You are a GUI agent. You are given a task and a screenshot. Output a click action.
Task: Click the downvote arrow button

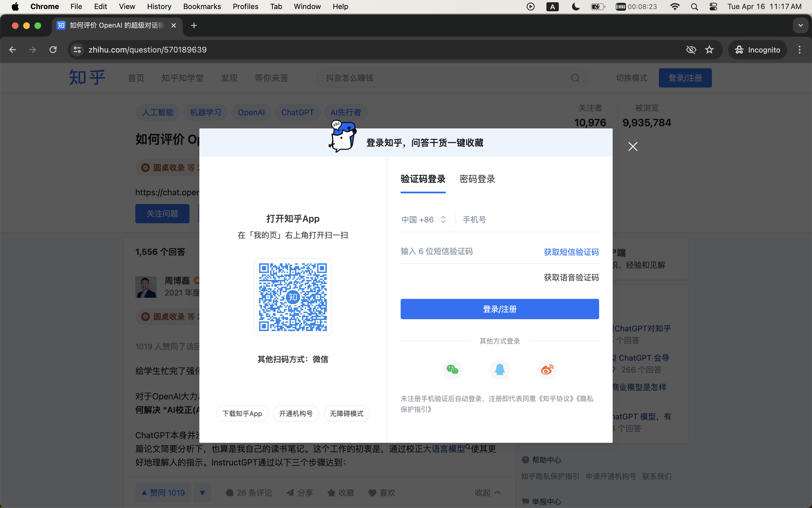(202, 492)
